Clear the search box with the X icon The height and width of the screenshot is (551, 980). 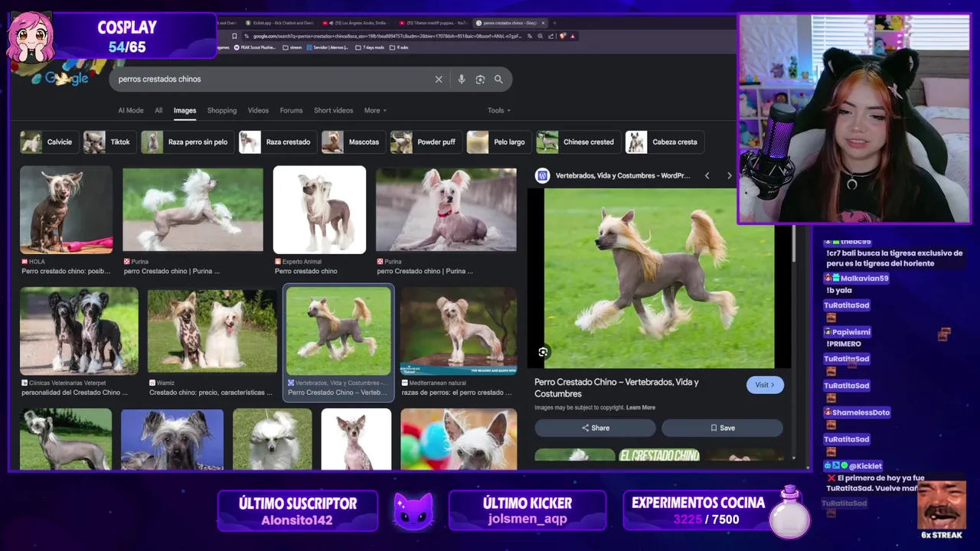click(439, 79)
